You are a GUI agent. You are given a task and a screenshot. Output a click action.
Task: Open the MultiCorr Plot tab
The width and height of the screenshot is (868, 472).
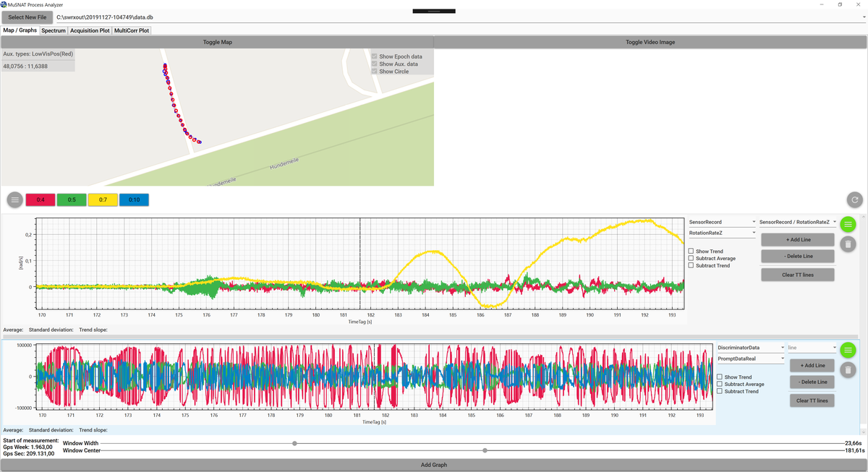[x=132, y=30]
